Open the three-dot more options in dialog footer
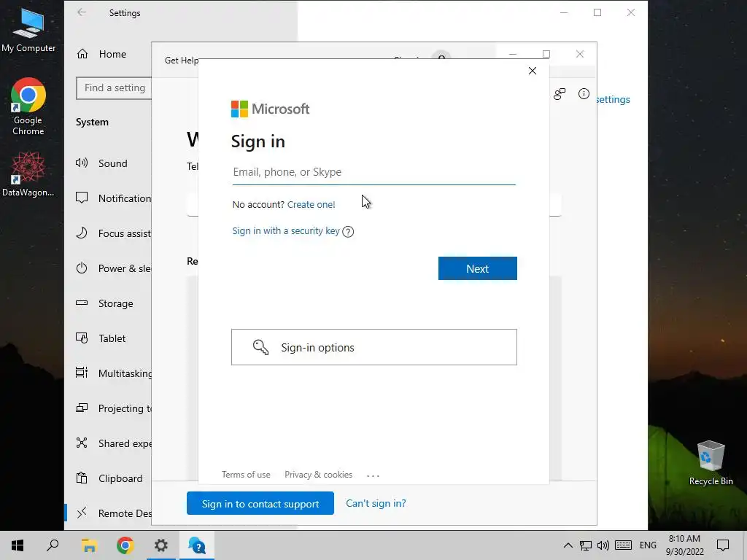Viewport: 747px width, 560px height. (x=373, y=475)
